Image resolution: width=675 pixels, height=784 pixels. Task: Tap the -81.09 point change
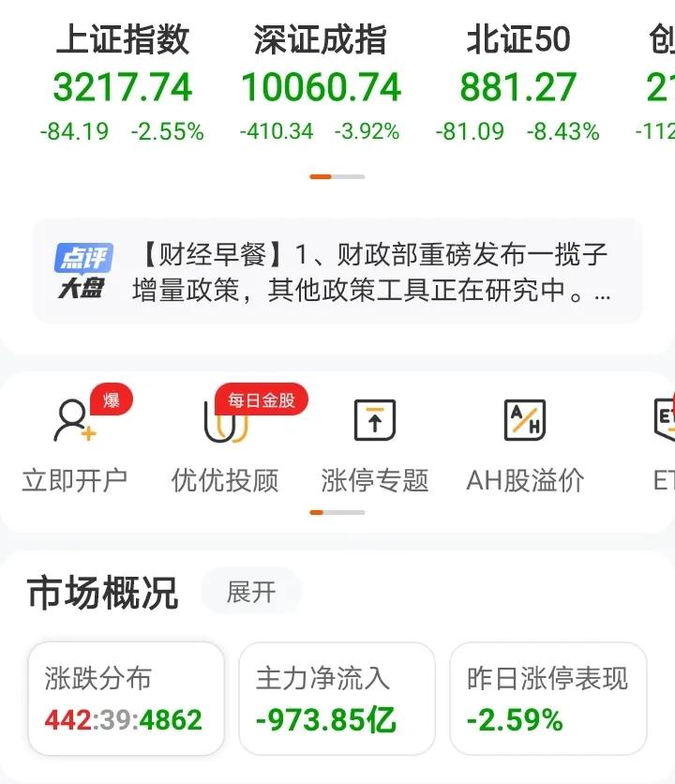(470, 132)
